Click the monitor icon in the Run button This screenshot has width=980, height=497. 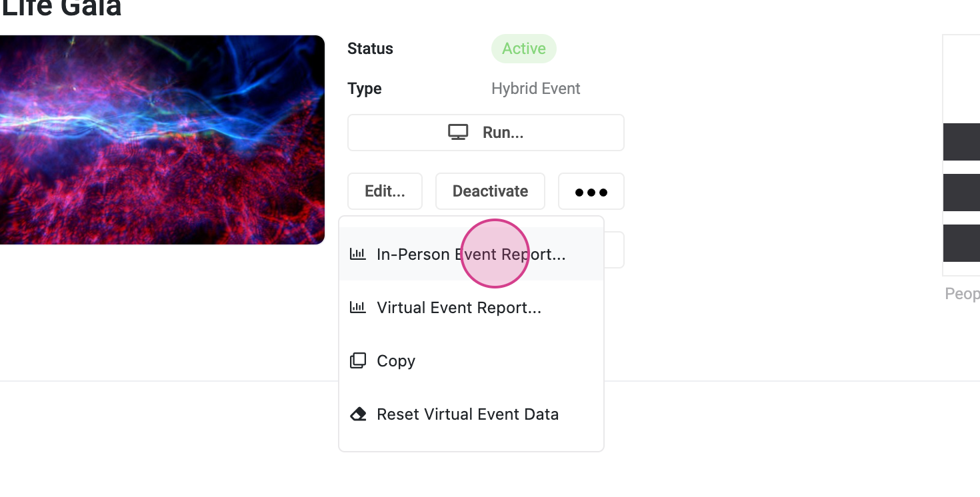pos(458,133)
